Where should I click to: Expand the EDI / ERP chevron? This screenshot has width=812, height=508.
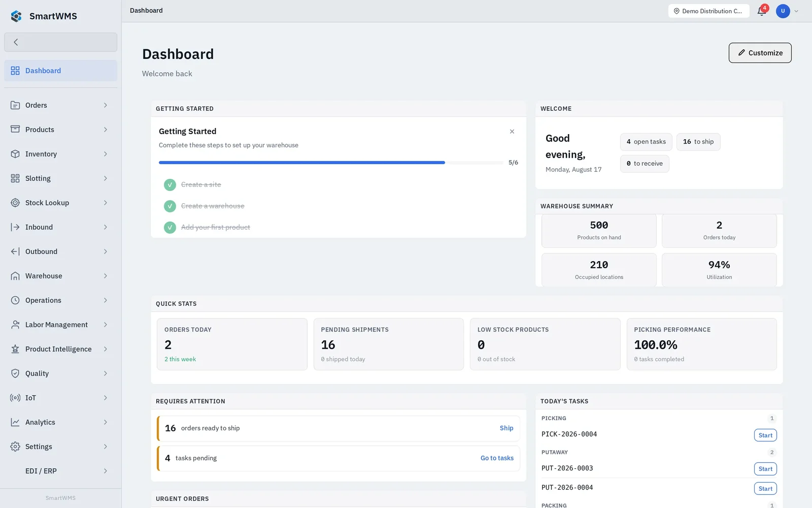pos(106,471)
